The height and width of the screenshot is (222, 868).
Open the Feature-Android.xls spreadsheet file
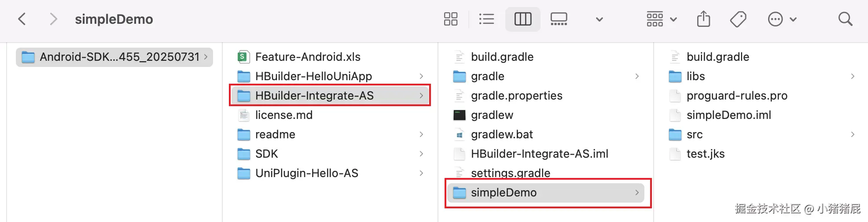(307, 57)
